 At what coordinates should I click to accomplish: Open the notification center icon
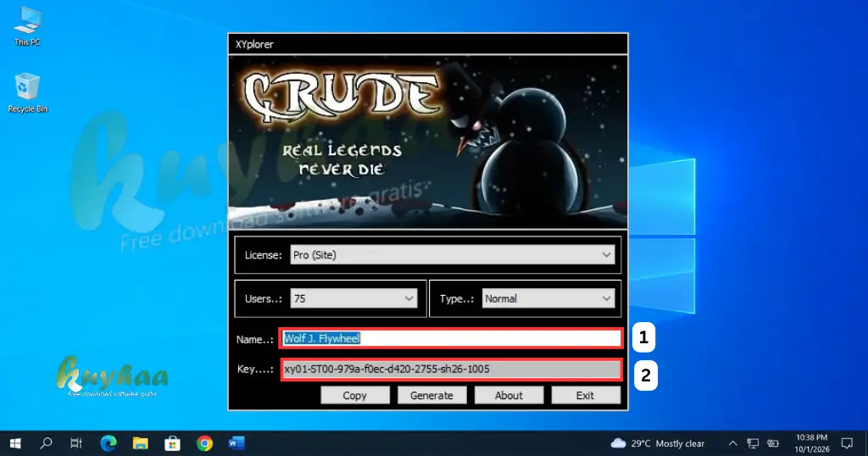(847, 443)
